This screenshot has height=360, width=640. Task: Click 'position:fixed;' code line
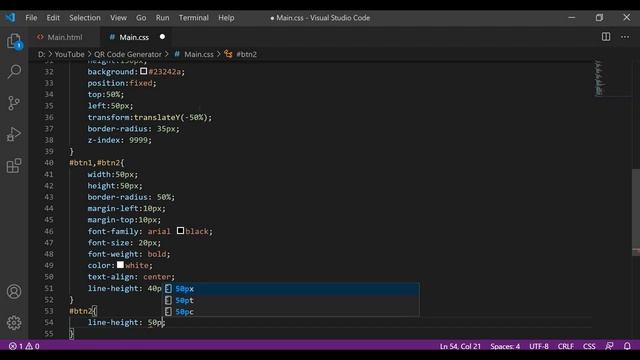pos(122,83)
